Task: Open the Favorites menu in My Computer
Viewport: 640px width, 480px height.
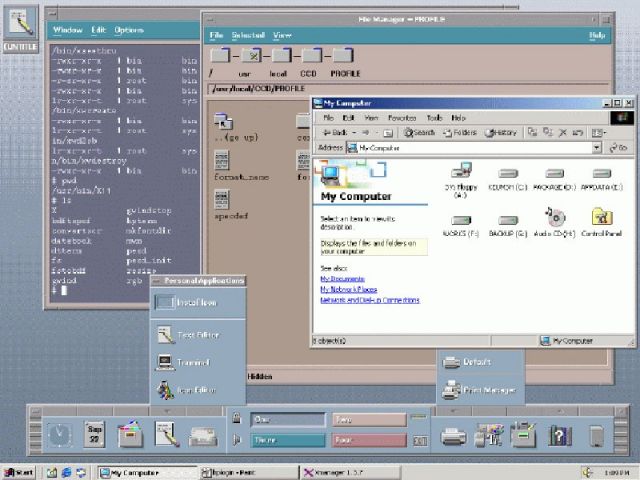Action: [x=402, y=118]
